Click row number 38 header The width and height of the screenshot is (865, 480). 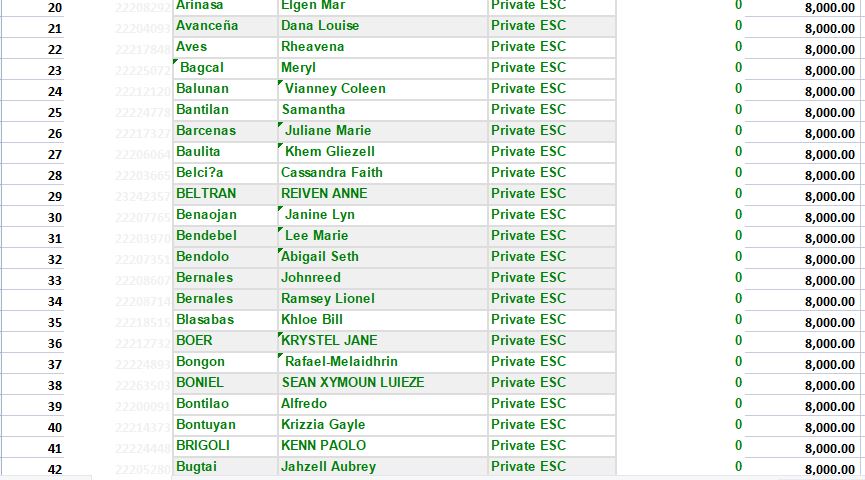[x=54, y=385]
